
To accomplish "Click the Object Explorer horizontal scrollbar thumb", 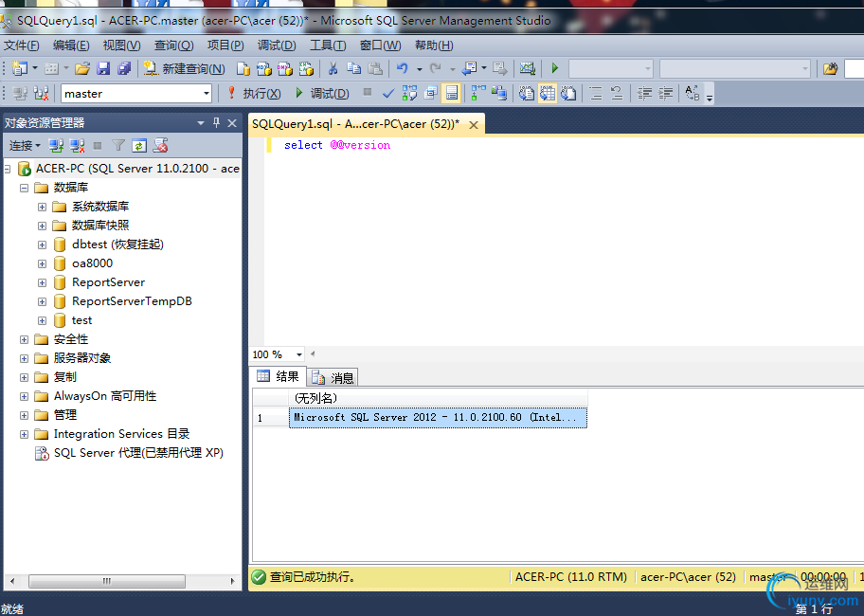I will [107, 581].
